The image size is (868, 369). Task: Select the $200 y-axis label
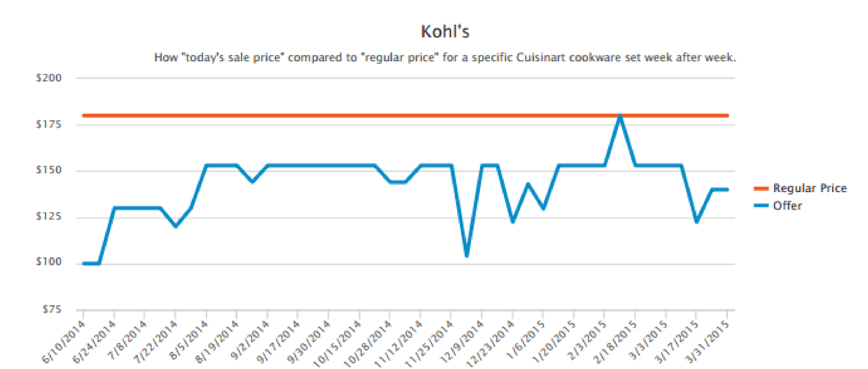49,78
